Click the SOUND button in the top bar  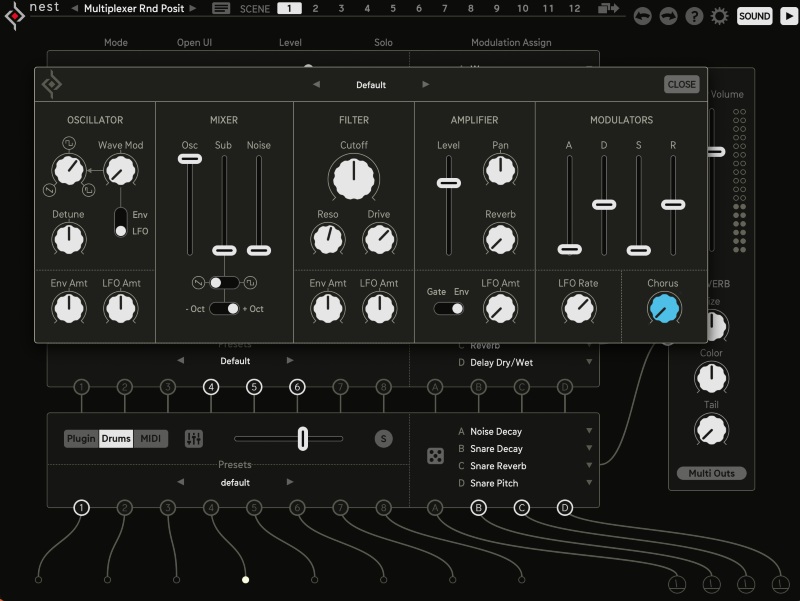[x=754, y=16]
